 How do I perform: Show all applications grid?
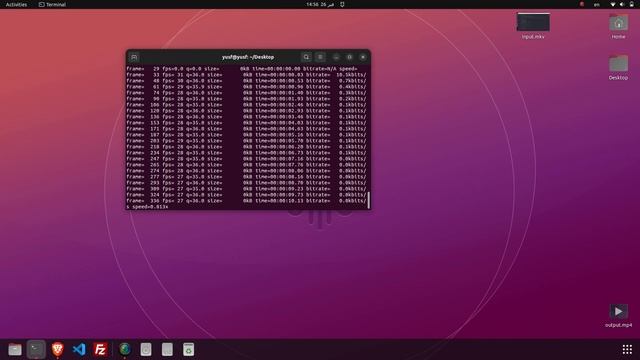(x=627, y=349)
